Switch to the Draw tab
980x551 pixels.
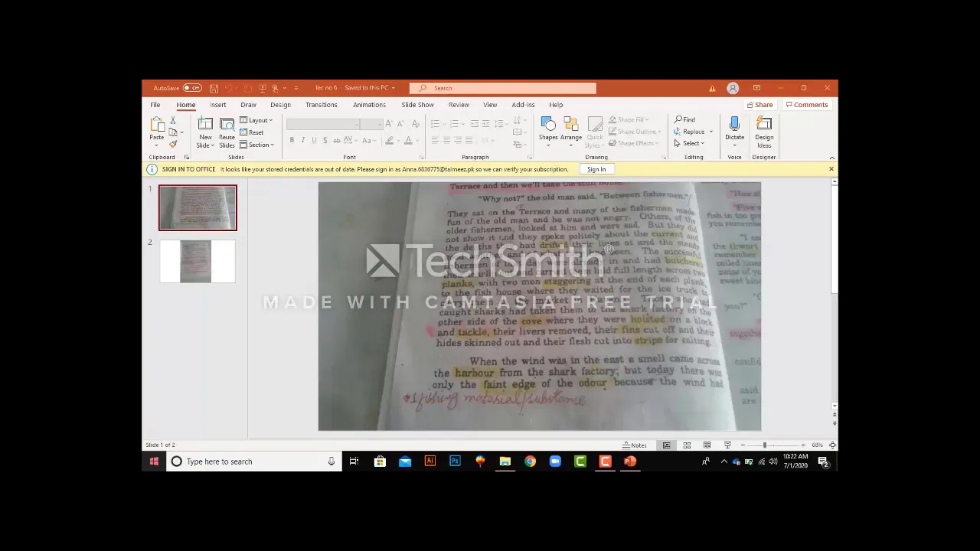(248, 105)
